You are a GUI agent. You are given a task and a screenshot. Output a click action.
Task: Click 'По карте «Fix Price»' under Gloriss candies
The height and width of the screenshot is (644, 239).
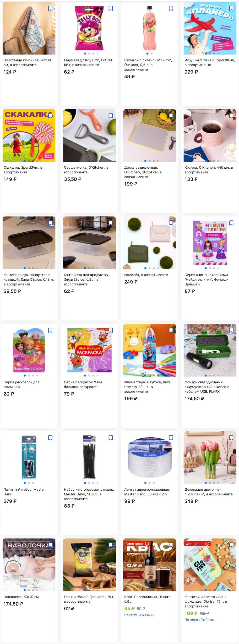point(200,620)
